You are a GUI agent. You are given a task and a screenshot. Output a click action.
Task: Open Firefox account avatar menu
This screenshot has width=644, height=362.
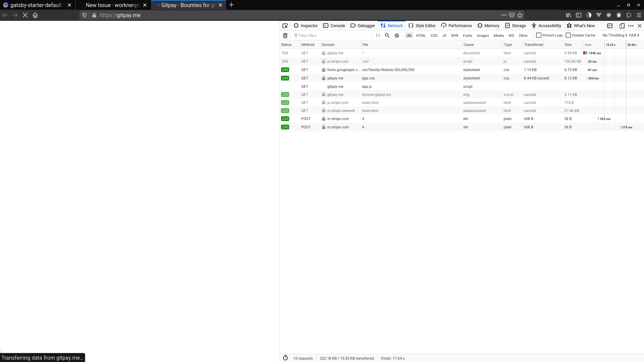coord(589,15)
